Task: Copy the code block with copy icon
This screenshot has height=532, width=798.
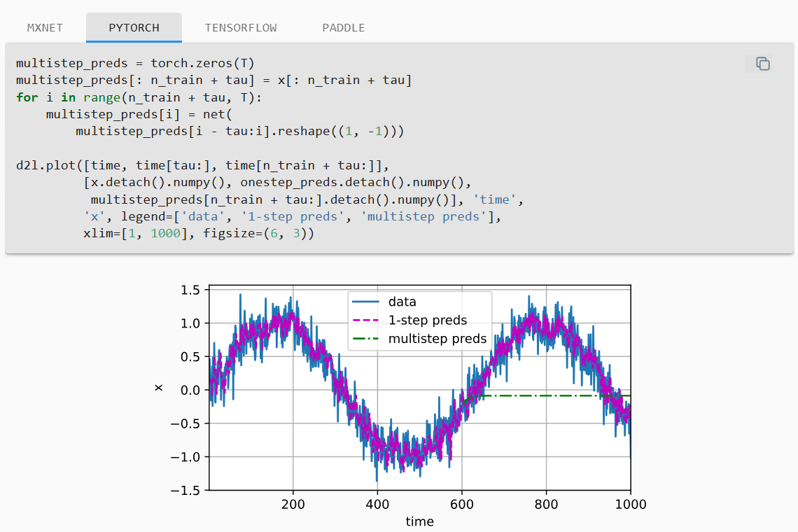Action: pyautogui.click(x=762, y=64)
